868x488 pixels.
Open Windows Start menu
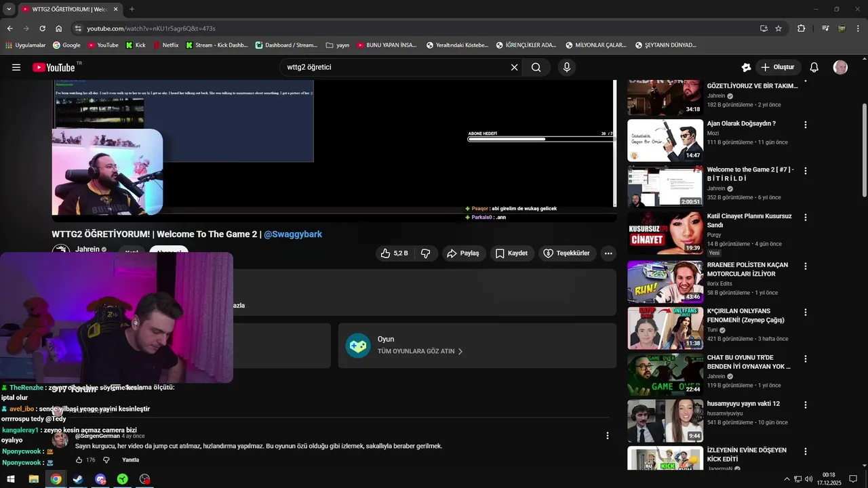11,479
